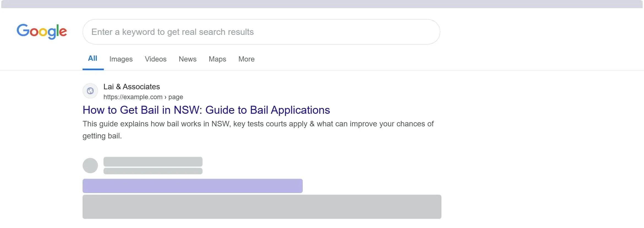
Task: Select the circular avatar placeholder below the result
Action: (x=90, y=165)
